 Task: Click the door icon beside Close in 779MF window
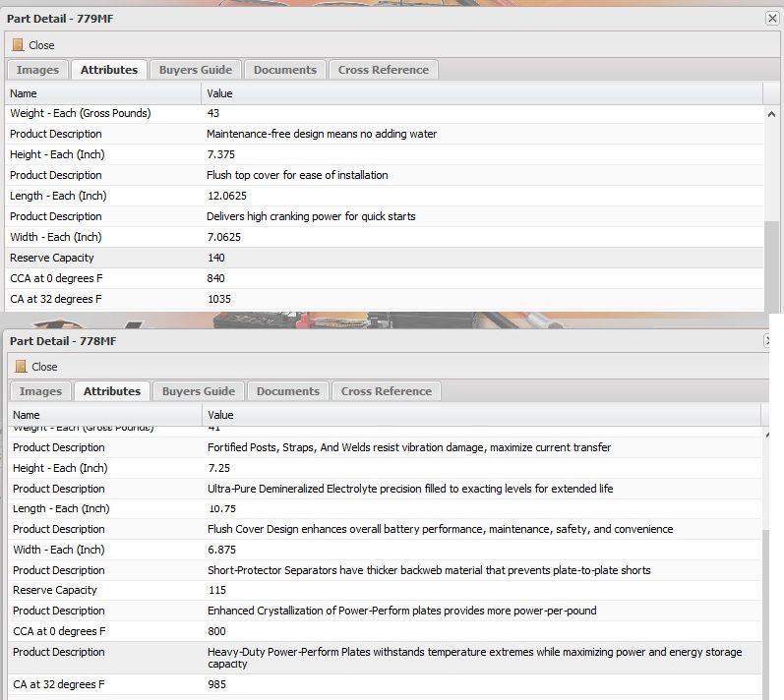pos(18,45)
